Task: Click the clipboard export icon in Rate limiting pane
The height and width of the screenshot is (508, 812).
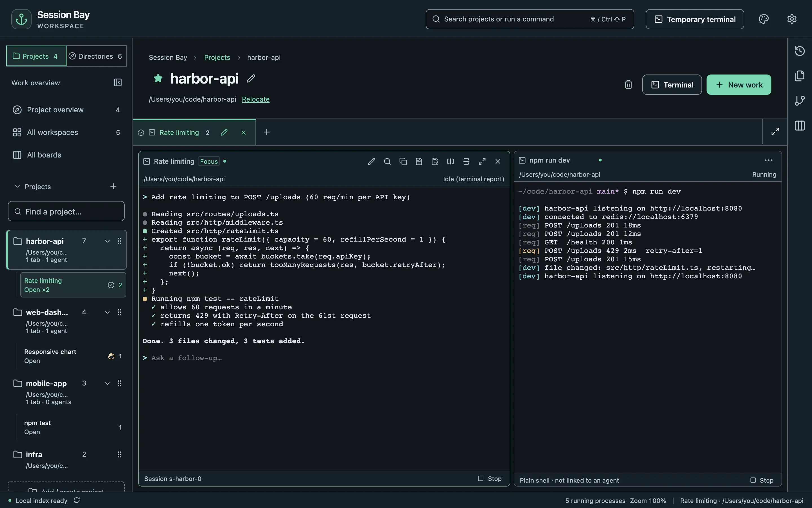Action: click(434, 162)
